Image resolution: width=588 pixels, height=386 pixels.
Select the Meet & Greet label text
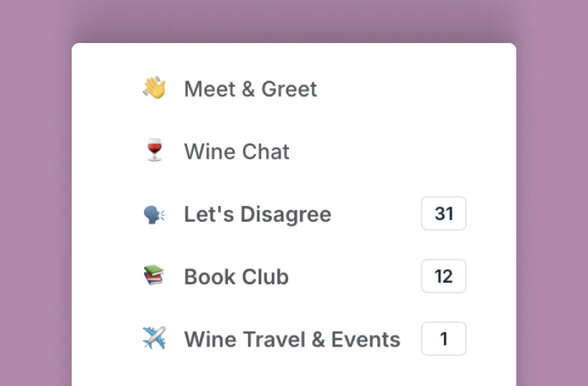click(x=250, y=89)
